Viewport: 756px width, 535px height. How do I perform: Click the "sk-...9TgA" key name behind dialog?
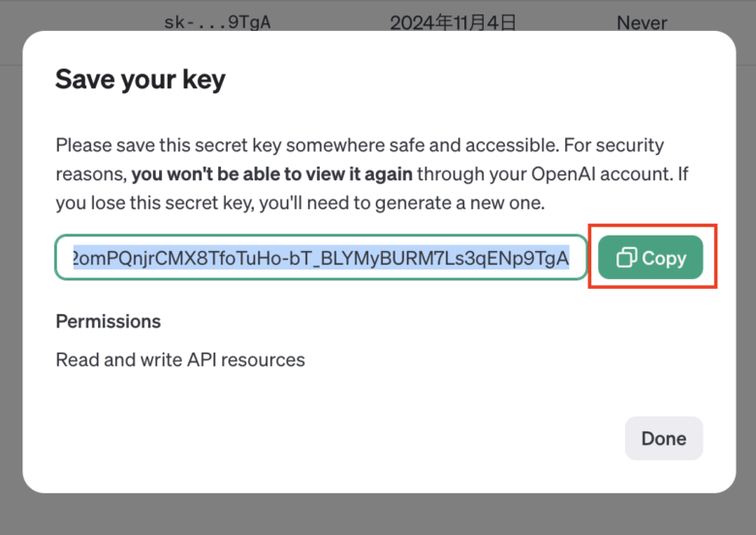[216, 21]
